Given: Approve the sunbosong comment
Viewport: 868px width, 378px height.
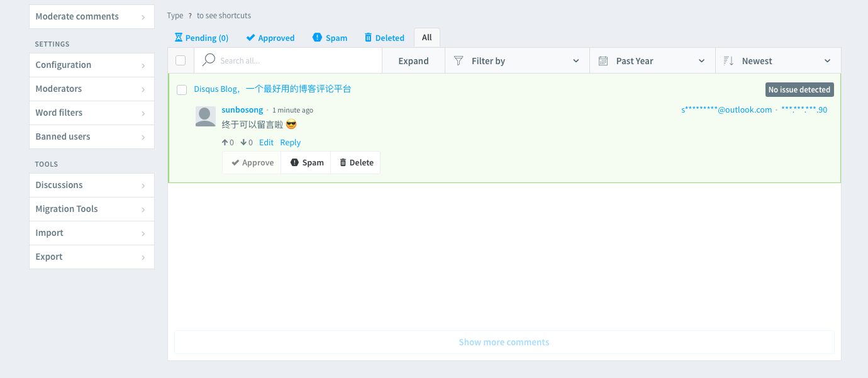Looking at the screenshot, I should pyautogui.click(x=252, y=162).
